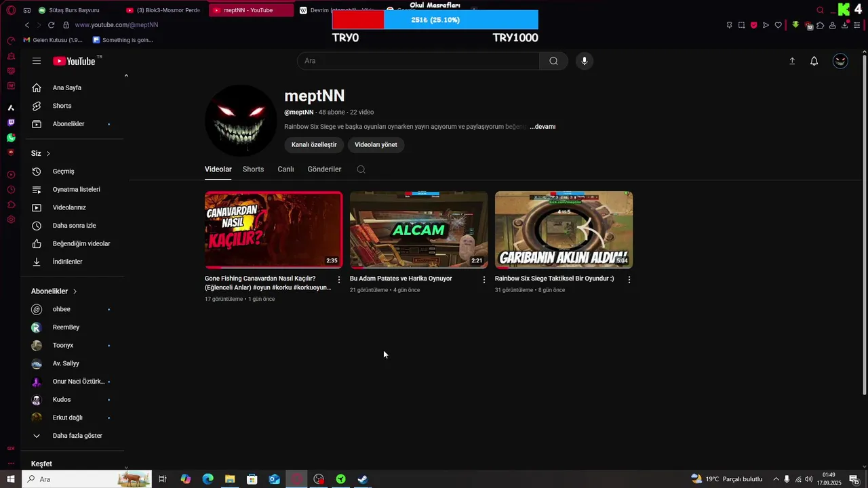Click the YouTube Ara search field
The width and height of the screenshot is (868, 488).
[418, 61]
